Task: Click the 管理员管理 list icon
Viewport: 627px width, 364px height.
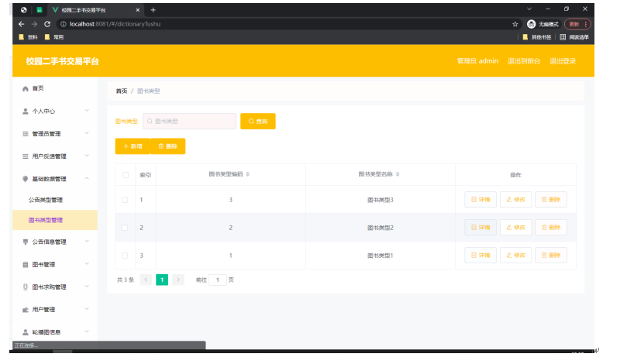Action: (x=26, y=134)
